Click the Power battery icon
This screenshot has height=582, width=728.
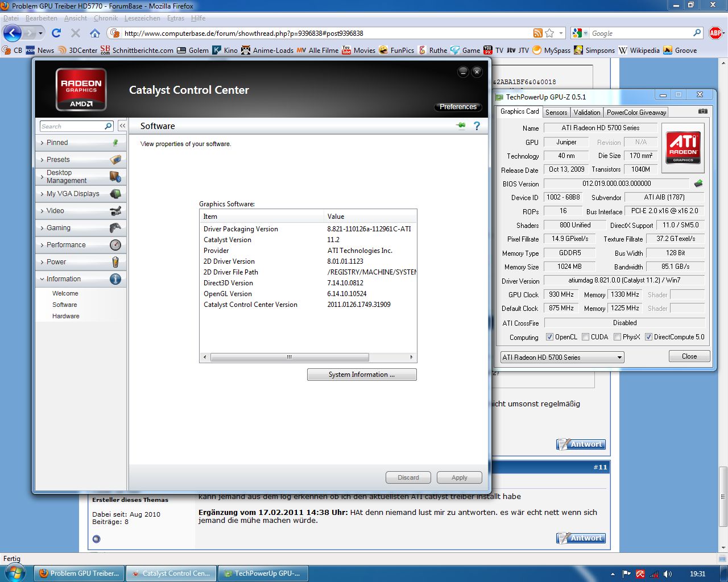(x=115, y=262)
